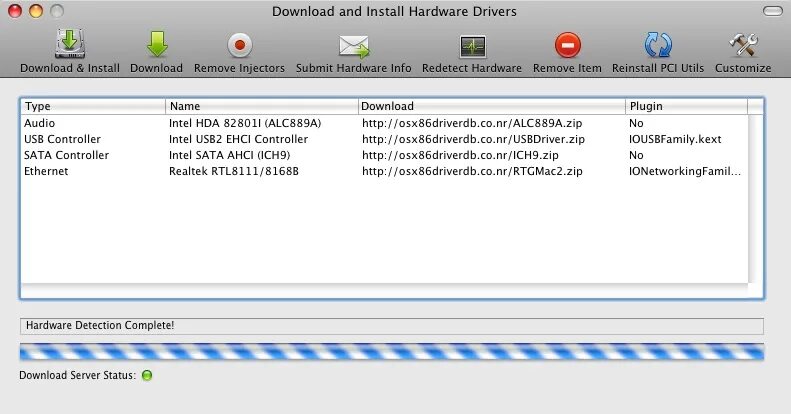Click the Download & Install toolbar icon

(x=70, y=44)
